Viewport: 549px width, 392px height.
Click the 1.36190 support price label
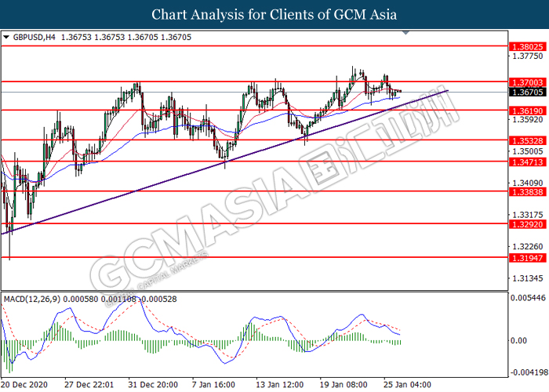pyautogui.click(x=528, y=111)
